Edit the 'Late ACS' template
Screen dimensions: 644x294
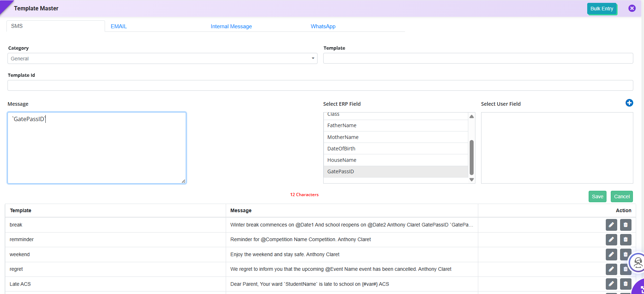coord(611,284)
